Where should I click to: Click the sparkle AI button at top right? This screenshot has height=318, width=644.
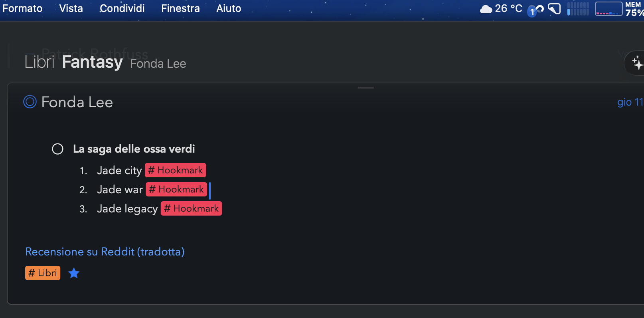[637, 63]
